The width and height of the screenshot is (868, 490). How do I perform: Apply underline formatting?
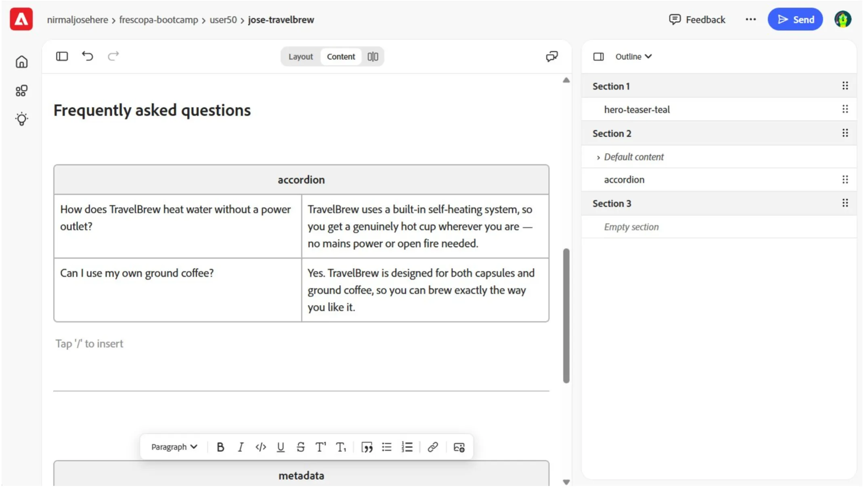pyautogui.click(x=281, y=448)
